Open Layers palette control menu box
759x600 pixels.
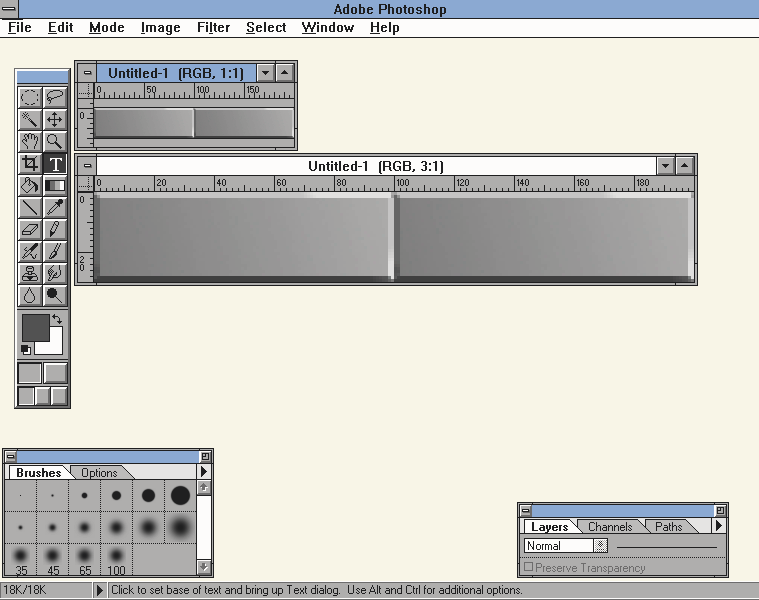click(526, 510)
